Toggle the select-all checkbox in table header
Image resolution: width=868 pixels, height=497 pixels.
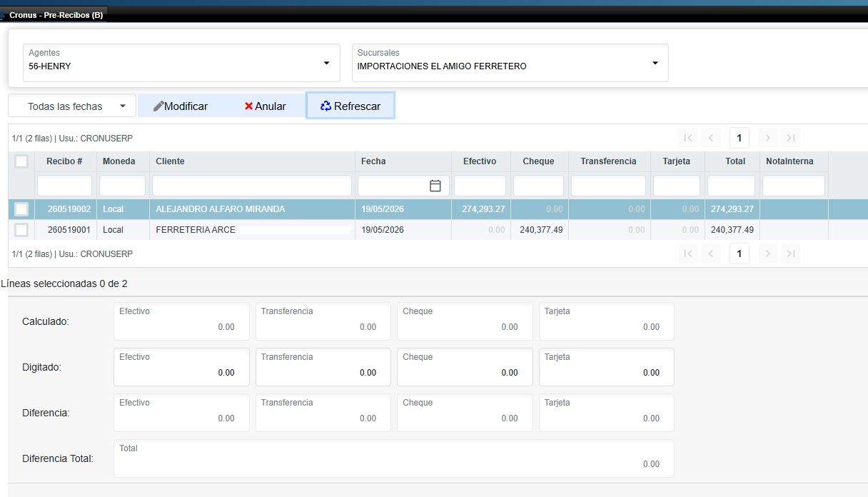(x=21, y=161)
